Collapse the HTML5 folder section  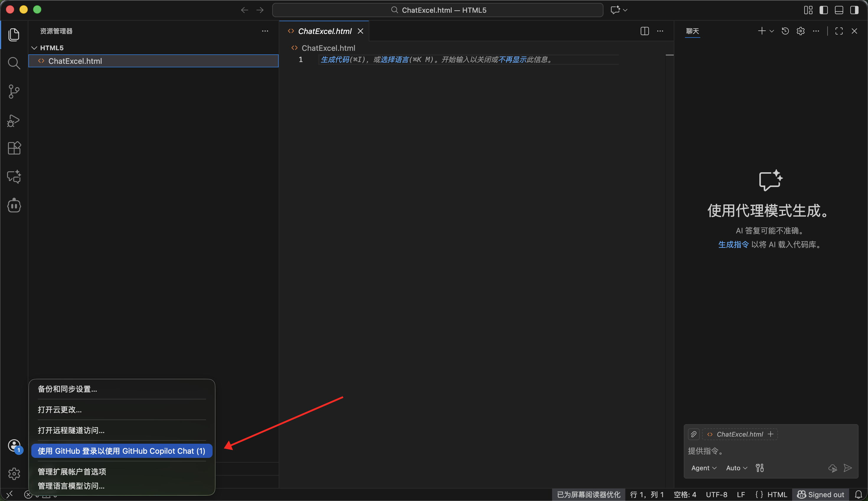[x=34, y=48]
